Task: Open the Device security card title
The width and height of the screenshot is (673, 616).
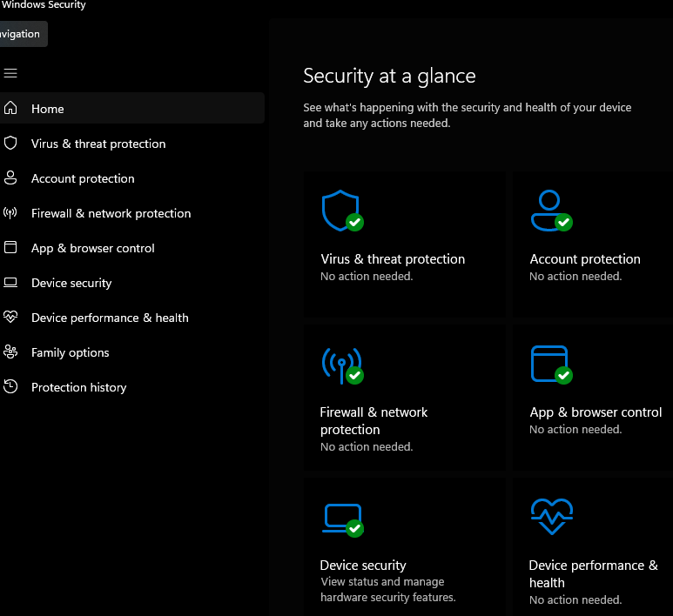Action: 363,565
